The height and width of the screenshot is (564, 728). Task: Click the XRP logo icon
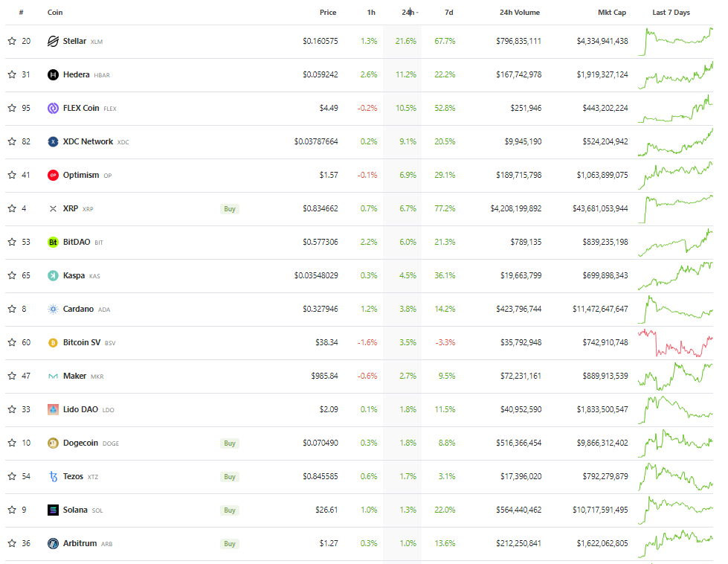pos(53,208)
